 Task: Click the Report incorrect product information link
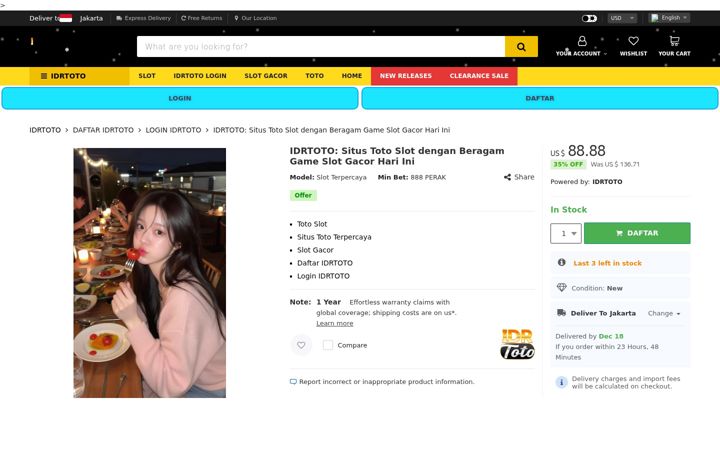[387, 382]
